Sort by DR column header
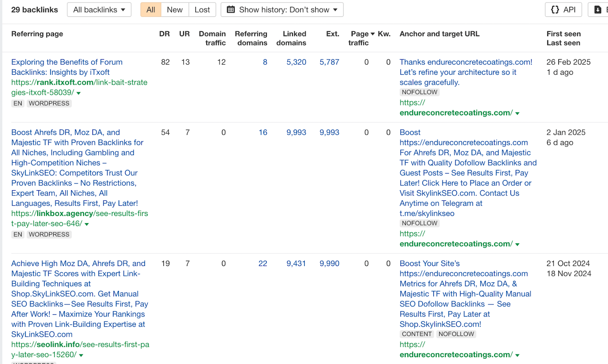Viewport: 608px width, 364px height. click(x=165, y=34)
